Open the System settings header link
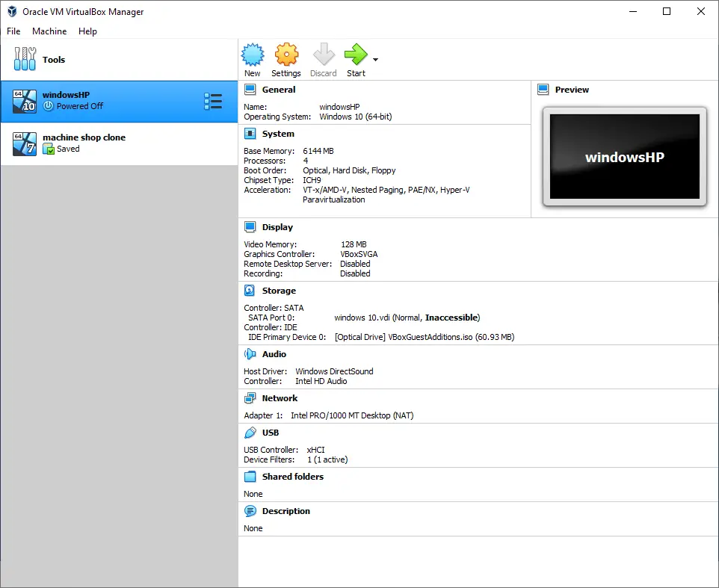Viewport: 719px width, 588px height. click(x=278, y=134)
